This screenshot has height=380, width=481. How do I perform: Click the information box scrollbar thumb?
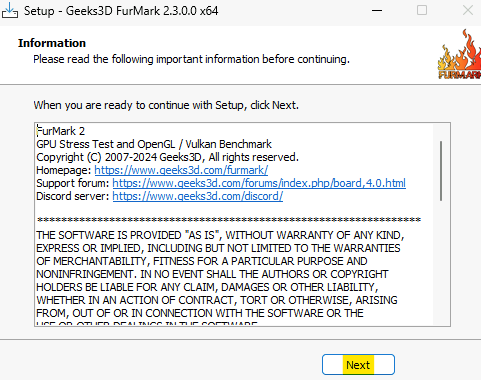pyautogui.click(x=441, y=171)
